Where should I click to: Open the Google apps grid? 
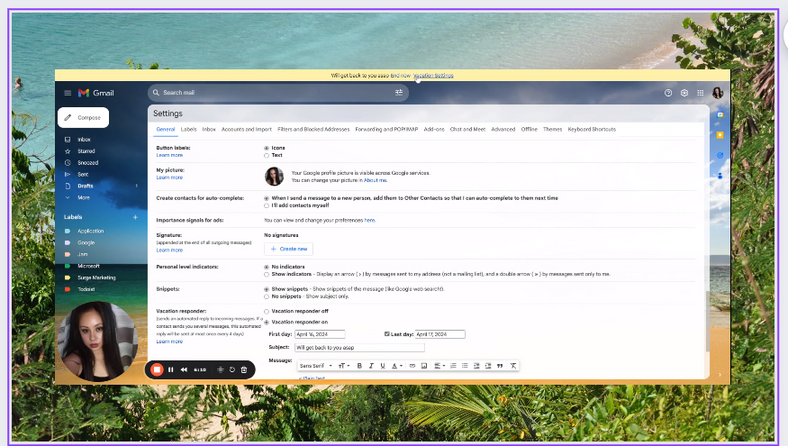(x=700, y=93)
